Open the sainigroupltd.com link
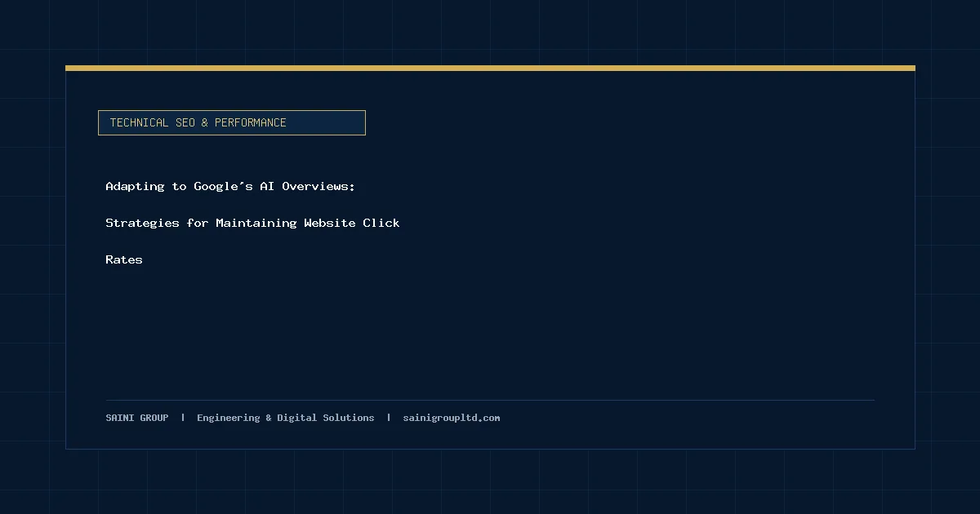 [x=452, y=418]
